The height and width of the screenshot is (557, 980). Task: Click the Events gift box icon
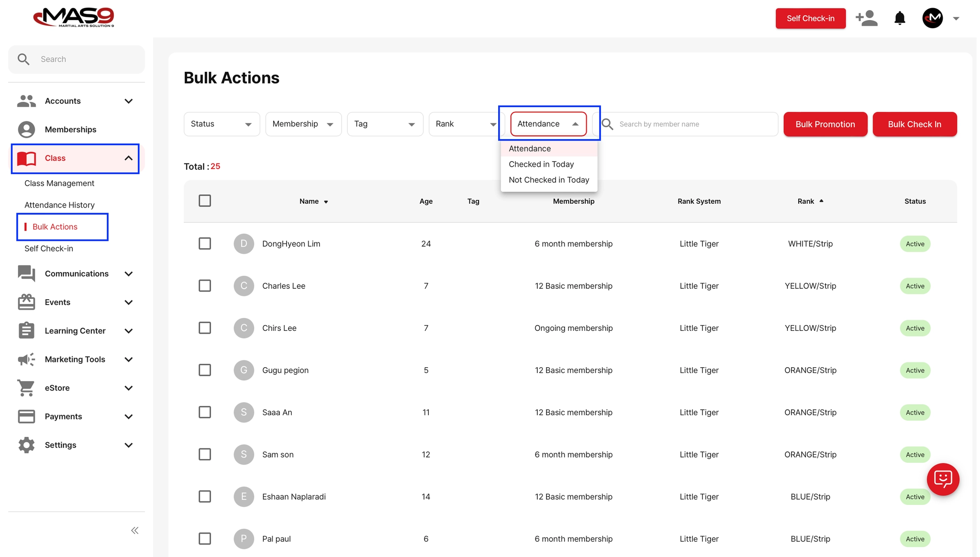26,302
